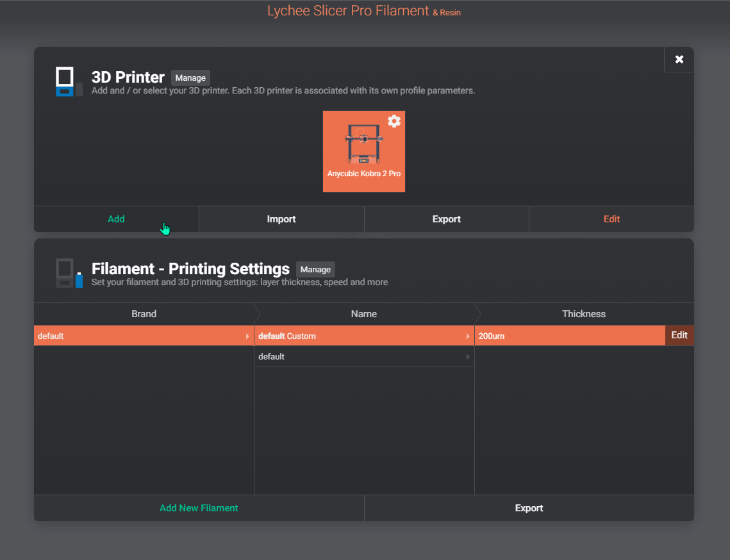Import a printer profile
This screenshot has width=730, height=560.
281,218
